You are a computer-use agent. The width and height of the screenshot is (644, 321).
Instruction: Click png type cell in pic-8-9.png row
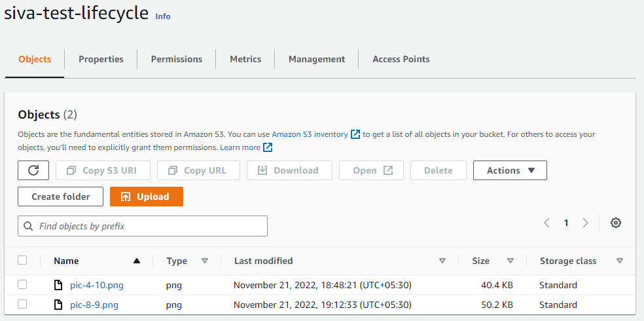[x=173, y=305]
